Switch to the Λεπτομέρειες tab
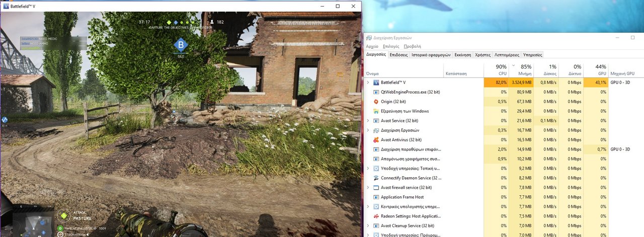Image resolution: width=644 pixels, height=237 pixels. (507, 55)
